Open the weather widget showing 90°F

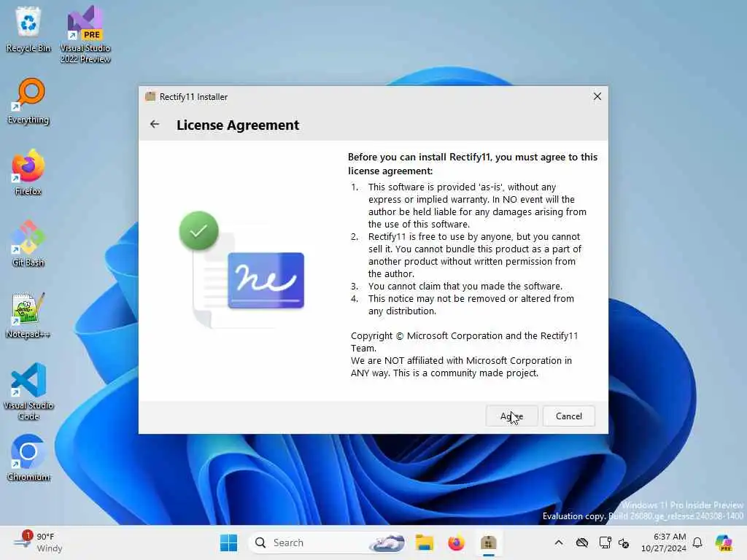pyautogui.click(x=38, y=542)
